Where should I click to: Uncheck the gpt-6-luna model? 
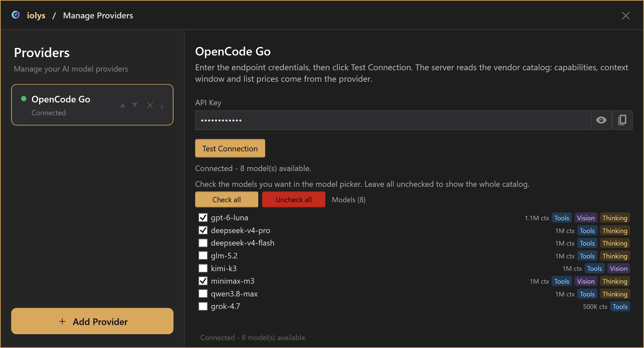[x=203, y=217]
